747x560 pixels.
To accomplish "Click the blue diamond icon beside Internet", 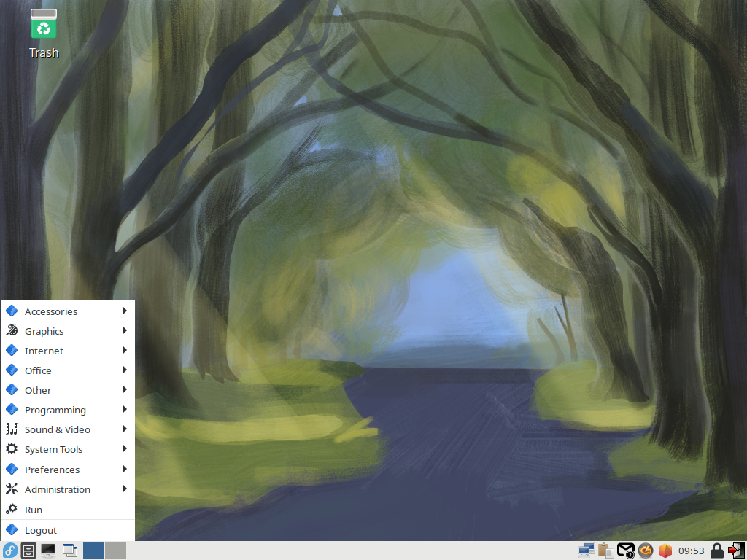I will (x=12, y=351).
